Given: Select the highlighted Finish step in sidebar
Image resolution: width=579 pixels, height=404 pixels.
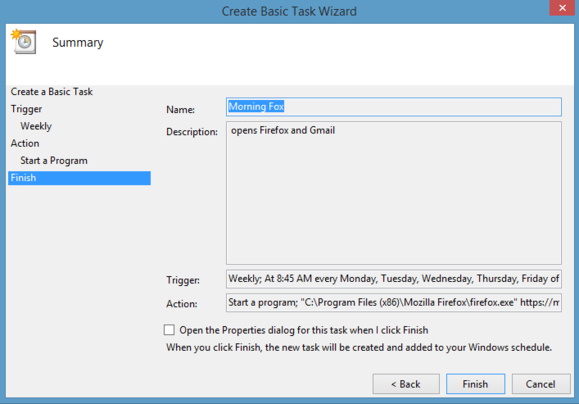Looking at the screenshot, I should pos(79,178).
